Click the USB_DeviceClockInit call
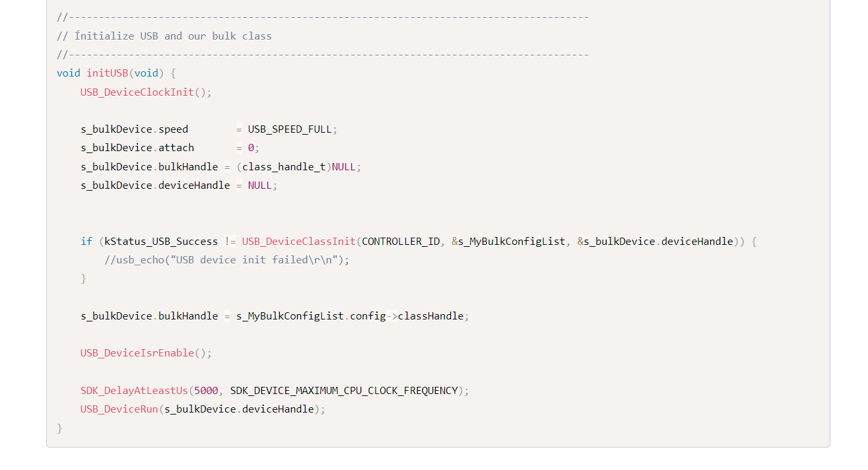This screenshot has height=470, width=868. click(137, 92)
